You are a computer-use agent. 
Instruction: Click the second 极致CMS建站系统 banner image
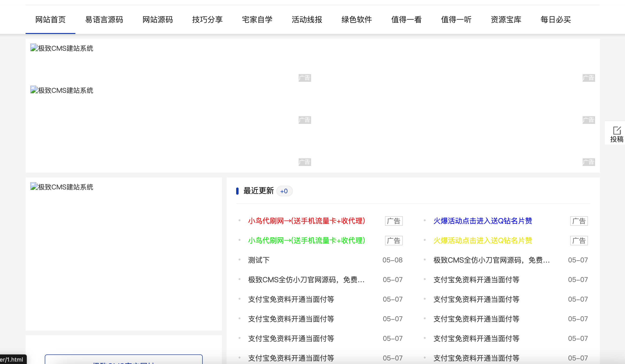pyautogui.click(x=62, y=90)
